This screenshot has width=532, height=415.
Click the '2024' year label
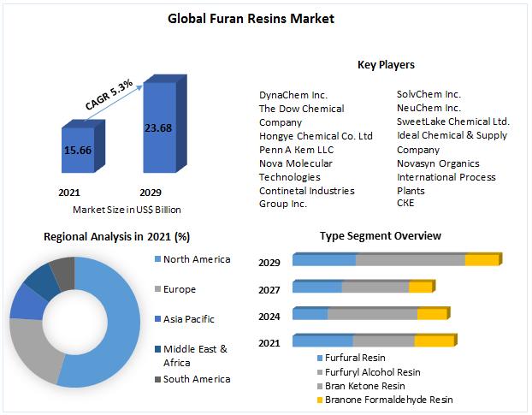(x=269, y=317)
